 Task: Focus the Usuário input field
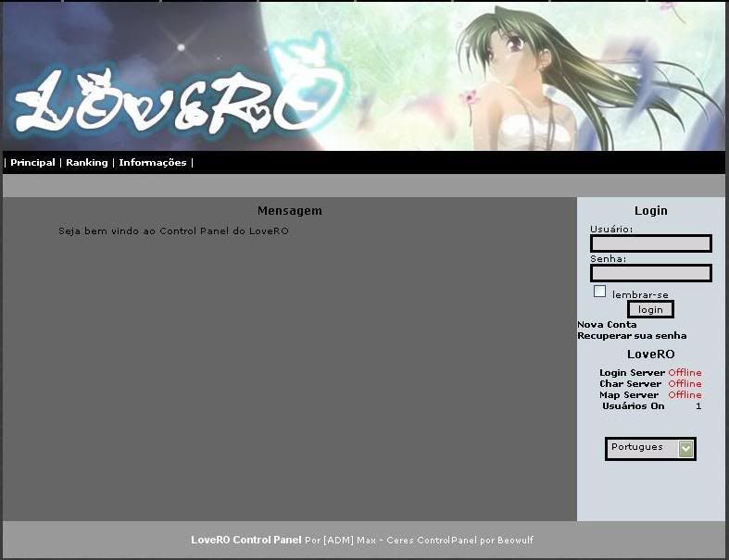[x=651, y=243]
